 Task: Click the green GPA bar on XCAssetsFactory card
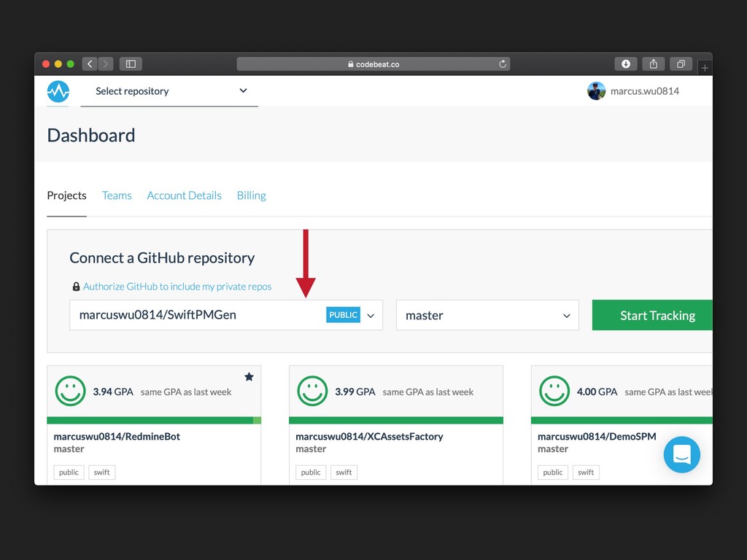[x=396, y=420]
